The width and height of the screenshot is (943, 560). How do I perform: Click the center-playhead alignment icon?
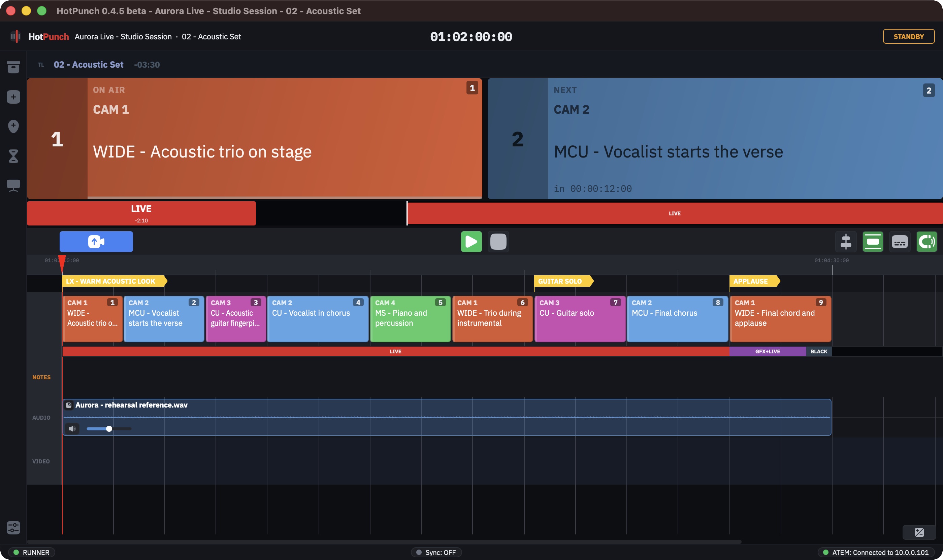tap(846, 242)
